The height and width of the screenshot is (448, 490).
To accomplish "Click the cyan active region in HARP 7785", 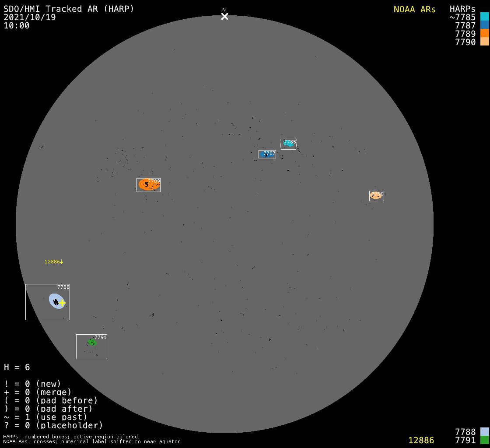I will coord(289,143).
